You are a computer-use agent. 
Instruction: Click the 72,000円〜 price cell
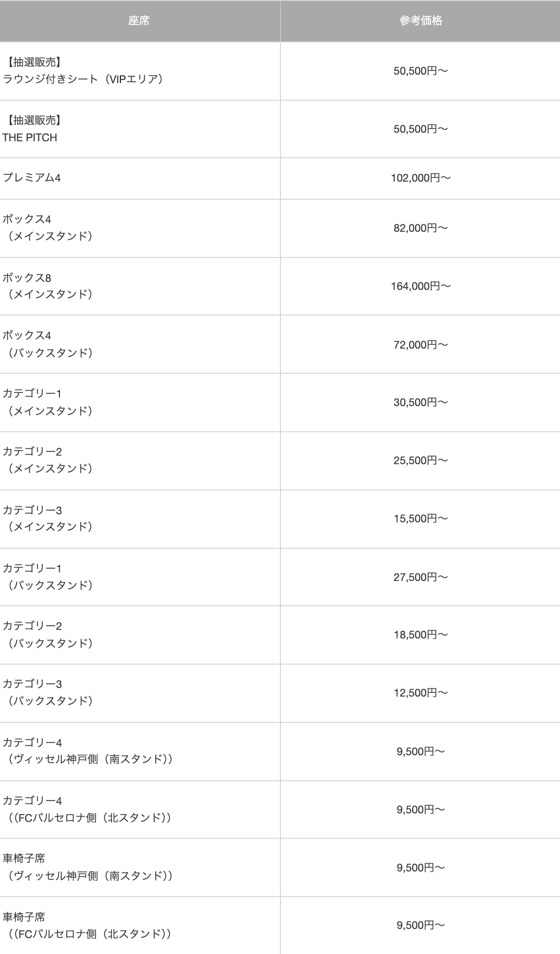[421, 344]
